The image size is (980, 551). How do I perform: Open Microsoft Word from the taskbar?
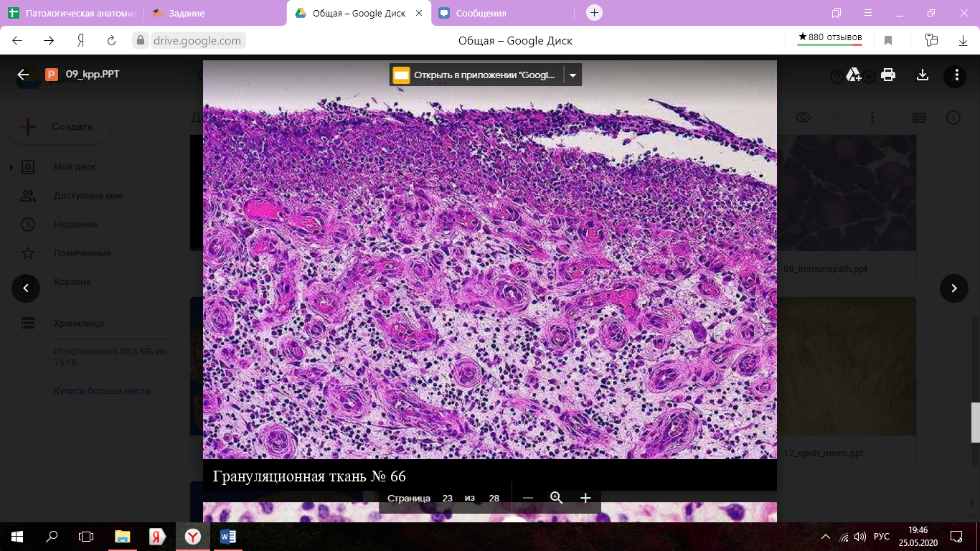pos(228,536)
